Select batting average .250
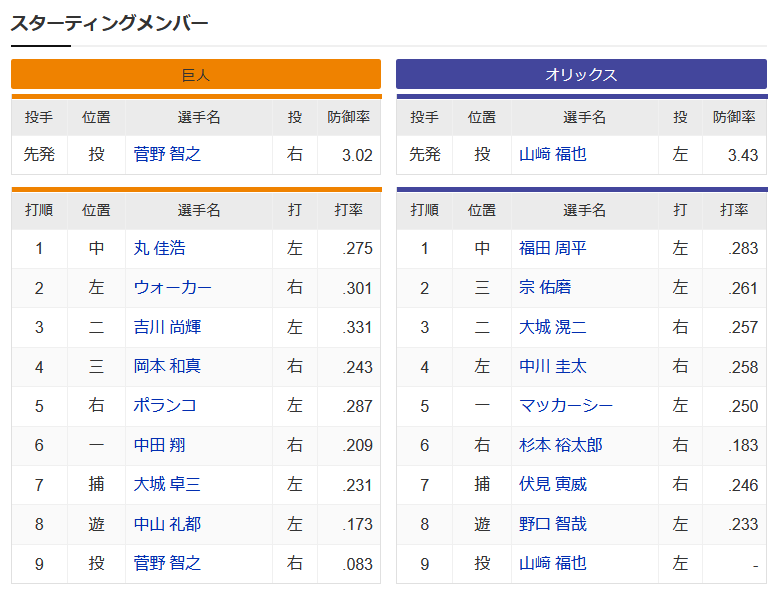Screen dimensions: 774x594 [x=743, y=406]
